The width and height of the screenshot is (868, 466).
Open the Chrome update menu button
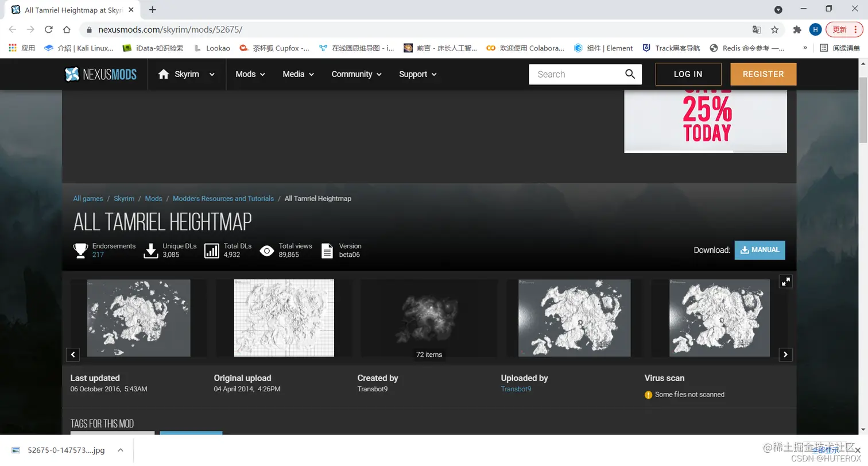(844, 29)
